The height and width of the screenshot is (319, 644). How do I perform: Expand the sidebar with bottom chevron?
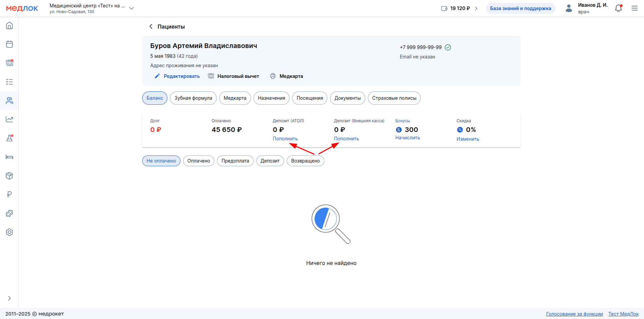click(9, 298)
